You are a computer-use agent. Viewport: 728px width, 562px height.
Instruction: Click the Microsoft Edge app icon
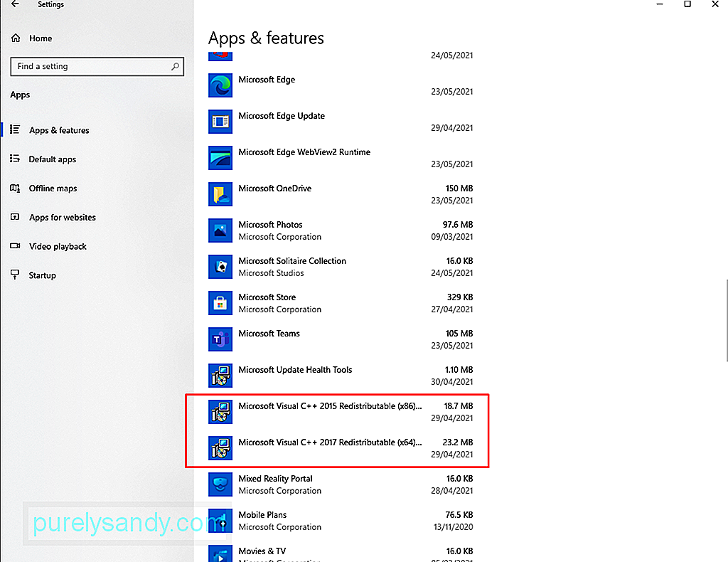[x=220, y=85]
